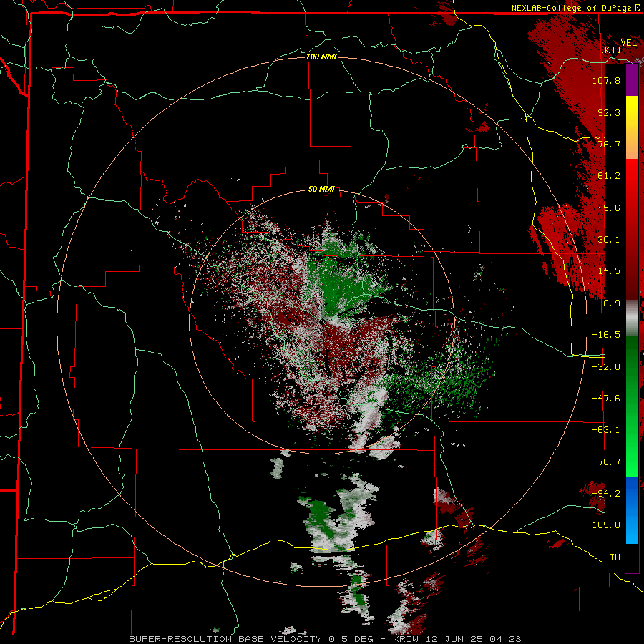Select the -32.0 velocity scale value
644x644 pixels.
(x=606, y=367)
